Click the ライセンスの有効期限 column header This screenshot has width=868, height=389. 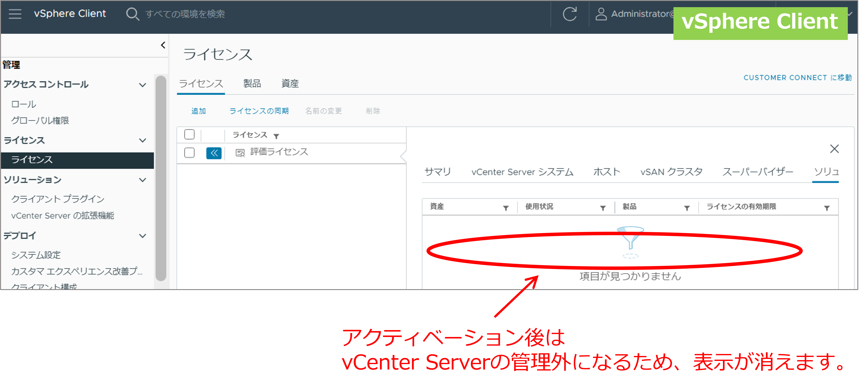pos(741,207)
